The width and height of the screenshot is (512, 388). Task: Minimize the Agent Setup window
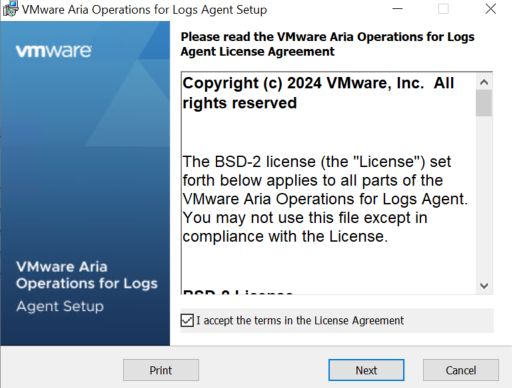397,9
